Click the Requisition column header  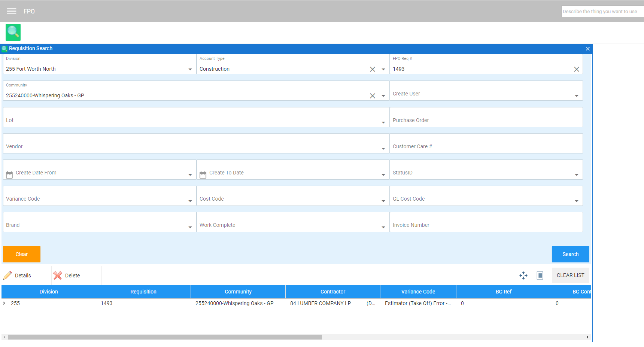pos(143,292)
